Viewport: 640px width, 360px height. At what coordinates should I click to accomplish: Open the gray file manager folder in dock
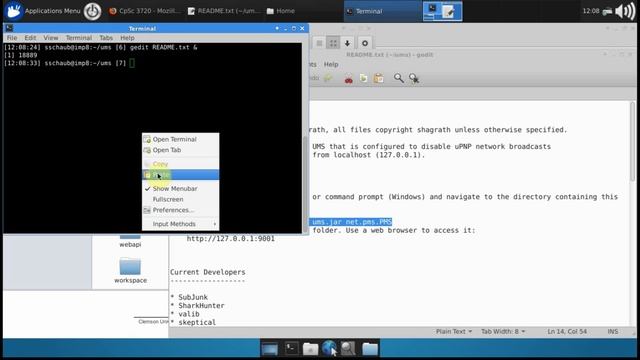[310, 349]
